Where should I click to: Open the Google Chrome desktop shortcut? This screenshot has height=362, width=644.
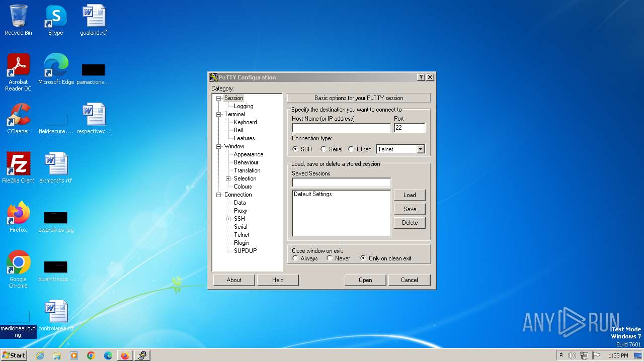pyautogui.click(x=18, y=269)
